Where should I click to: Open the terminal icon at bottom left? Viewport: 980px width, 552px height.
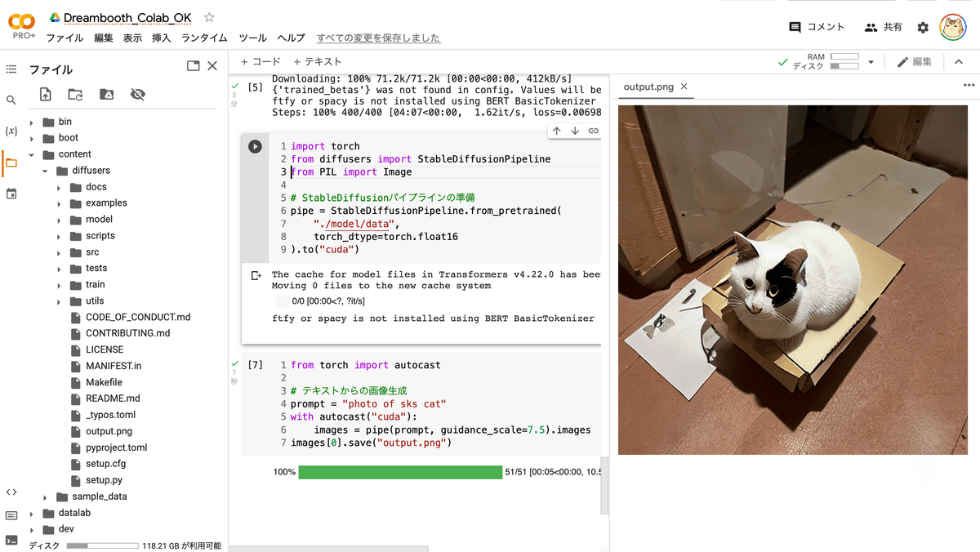point(11,540)
